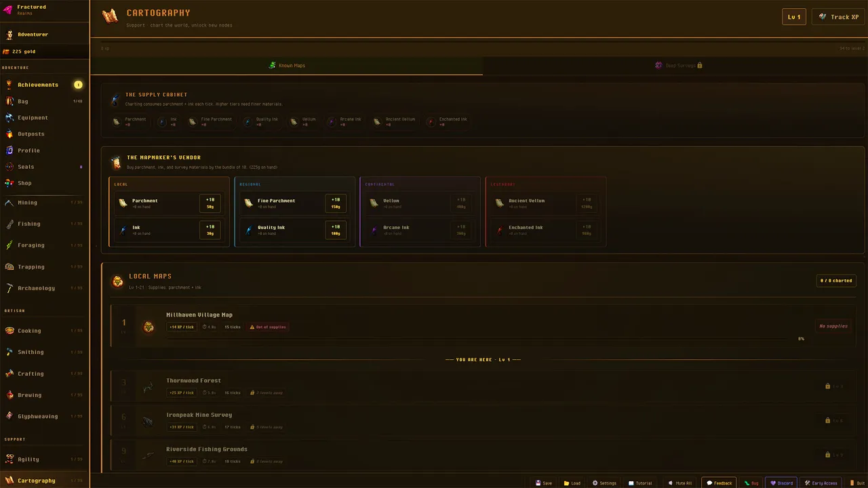Click the disabled +10 Vellum buy button

[461, 203]
